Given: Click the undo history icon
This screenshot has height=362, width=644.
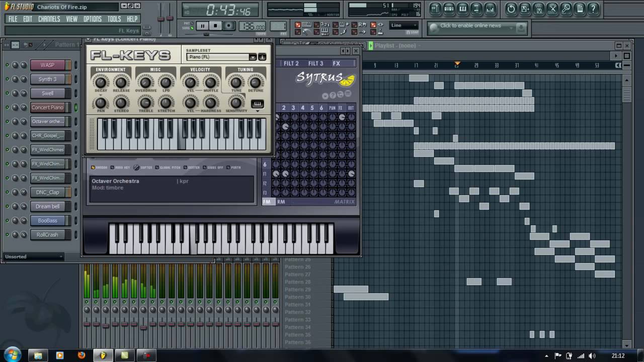Looking at the screenshot, I should (511, 9).
